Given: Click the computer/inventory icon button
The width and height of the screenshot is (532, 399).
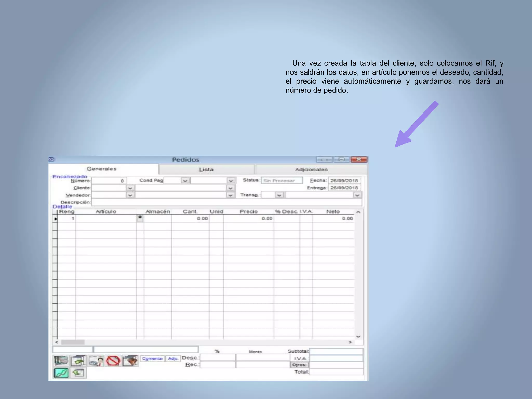Looking at the screenshot, I should coord(61,361).
